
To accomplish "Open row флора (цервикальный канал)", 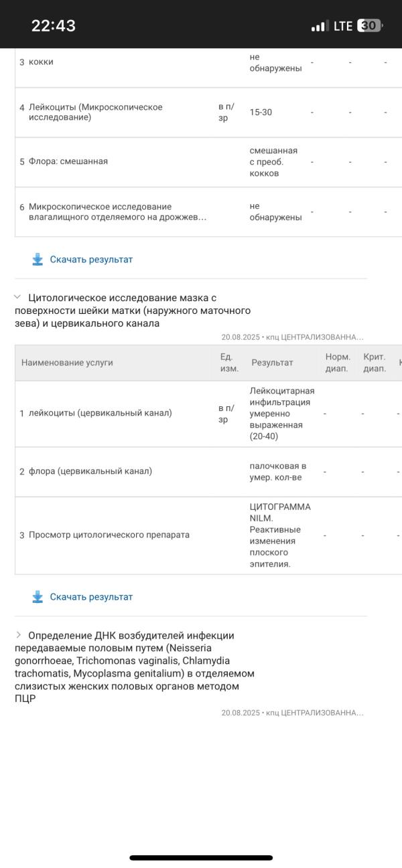I will point(208,472).
